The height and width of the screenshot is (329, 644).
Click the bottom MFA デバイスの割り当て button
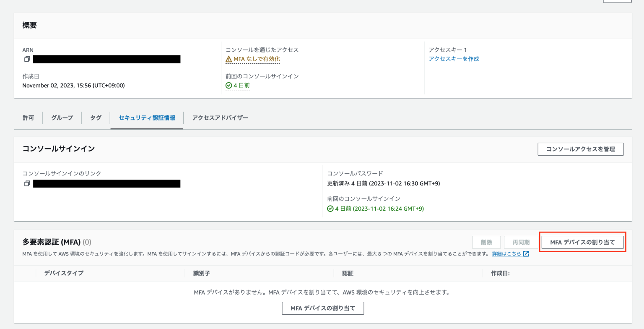[323, 308]
